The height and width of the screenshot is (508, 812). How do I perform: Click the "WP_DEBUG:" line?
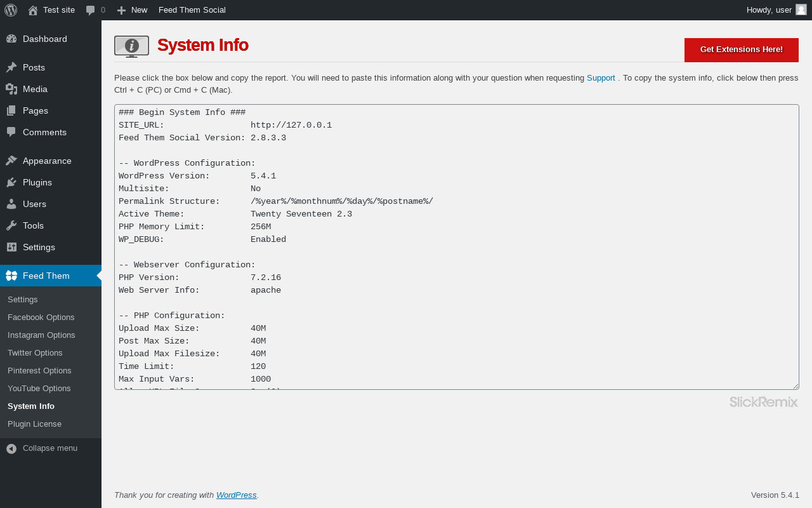pos(202,239)
